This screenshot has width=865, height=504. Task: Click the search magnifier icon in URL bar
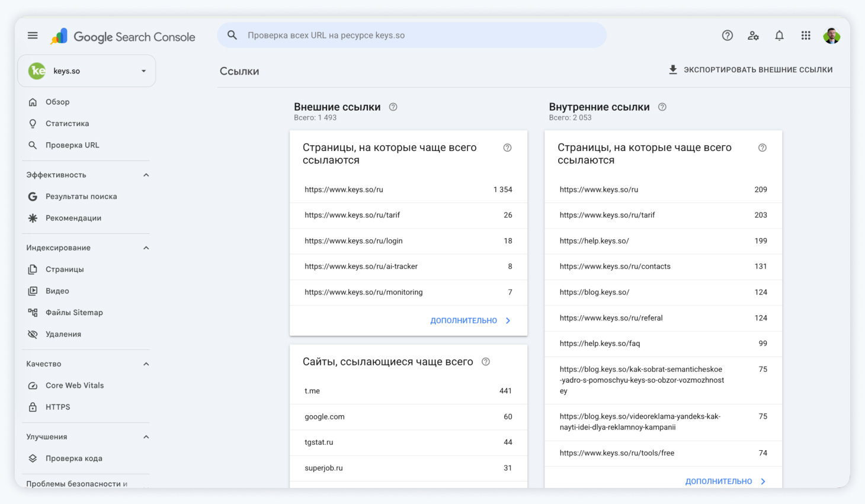click(x=232, y=36)
